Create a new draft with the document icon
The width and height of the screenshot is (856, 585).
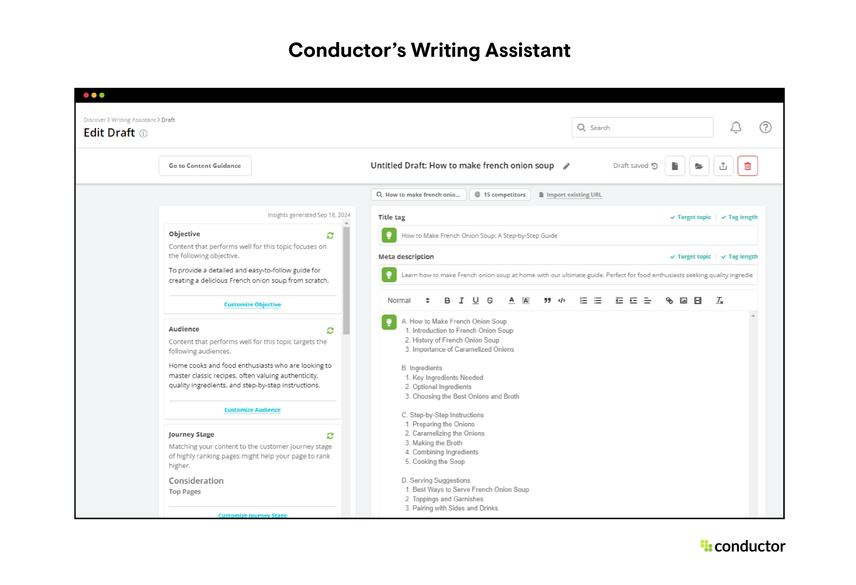point(675,166)
